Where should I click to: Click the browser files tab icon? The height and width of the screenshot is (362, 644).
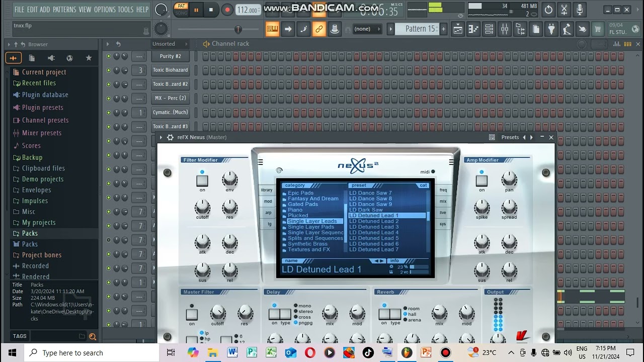tap(32, 58)
